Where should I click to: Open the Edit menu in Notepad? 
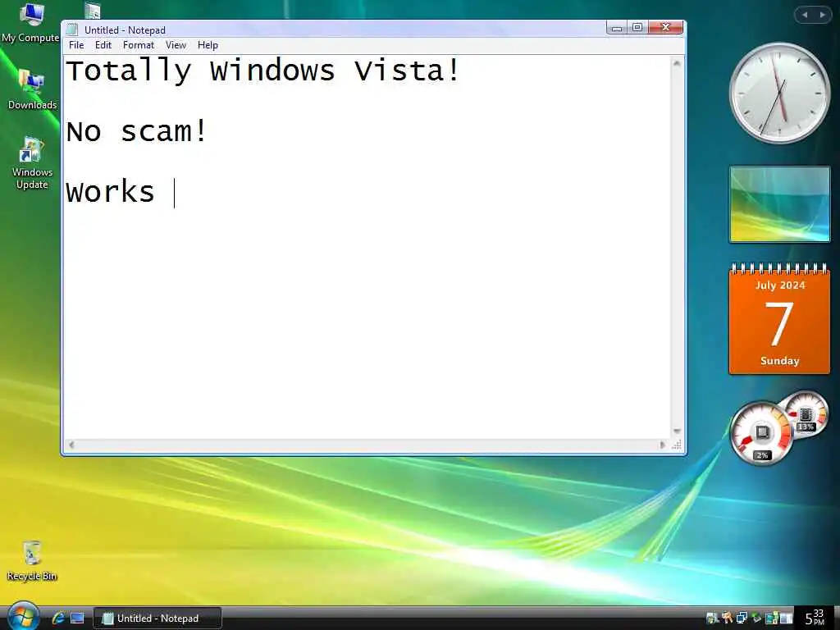click(103, 45)
